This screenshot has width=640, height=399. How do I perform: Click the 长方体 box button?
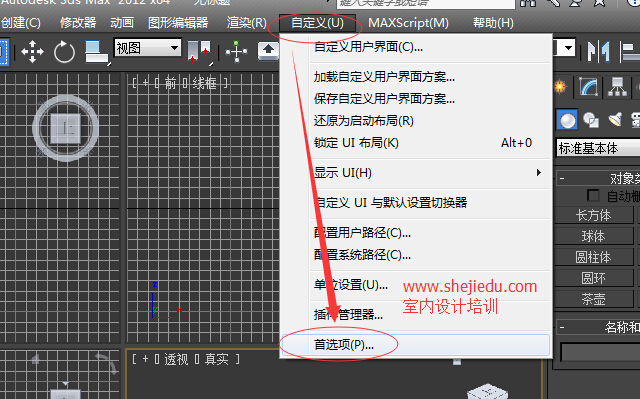point(593,215)
